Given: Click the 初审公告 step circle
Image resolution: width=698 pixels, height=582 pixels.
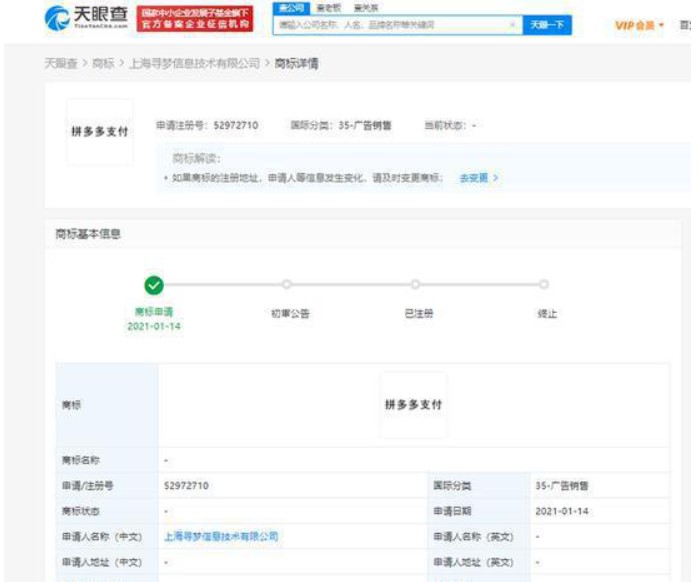Looking at the screenshot, I should 287,285.
